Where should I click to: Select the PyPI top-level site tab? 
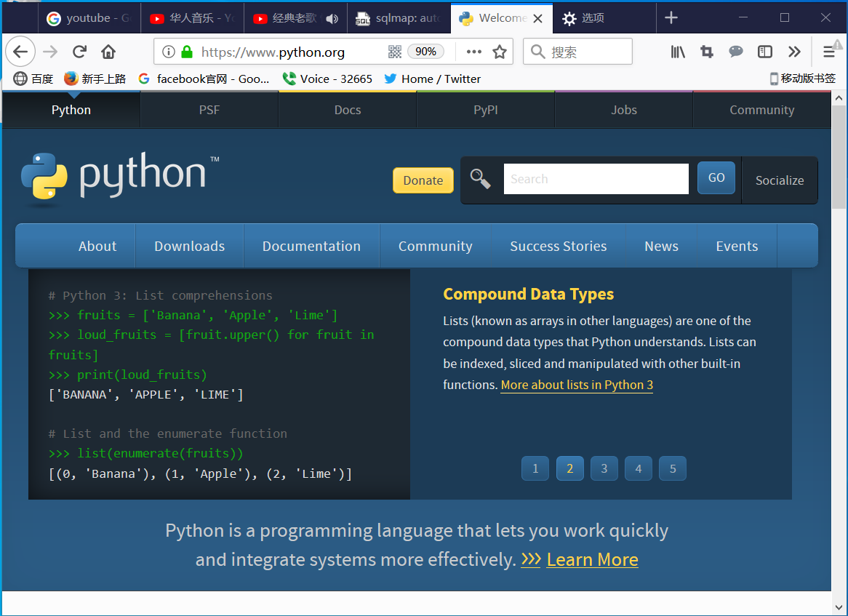[486, 110]
